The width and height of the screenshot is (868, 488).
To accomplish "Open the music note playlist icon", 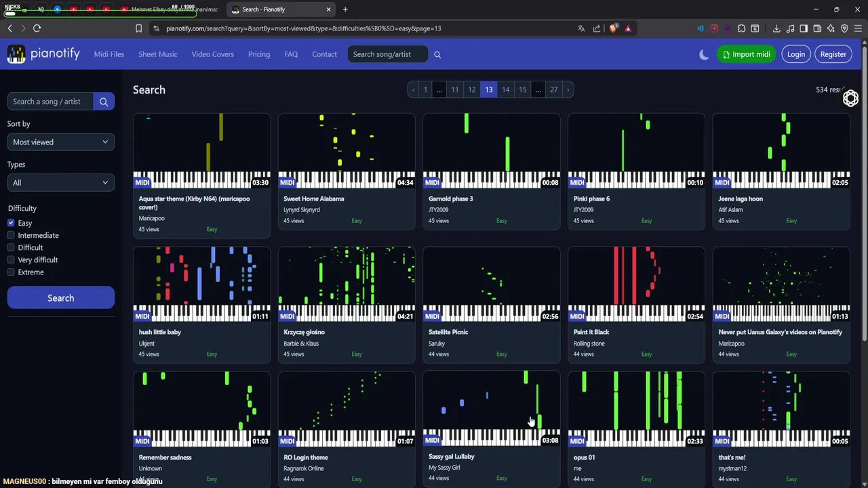I will (x=790, y=28).
